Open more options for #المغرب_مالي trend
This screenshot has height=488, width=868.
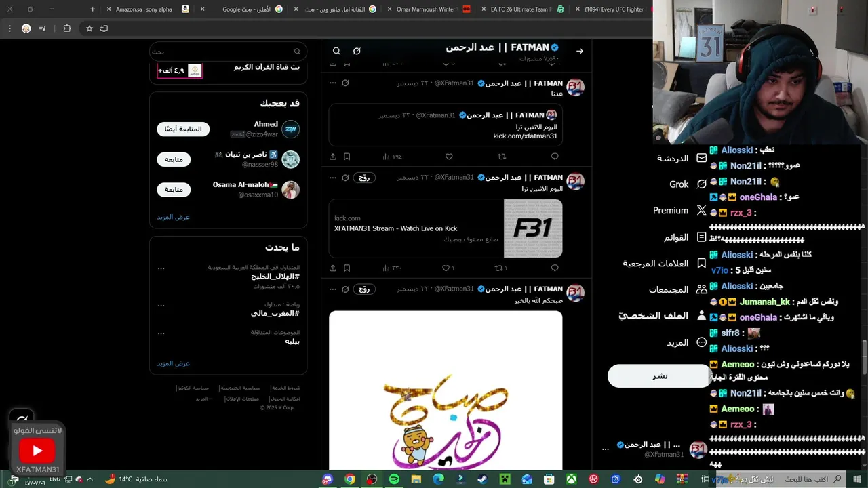coord(161,305)
